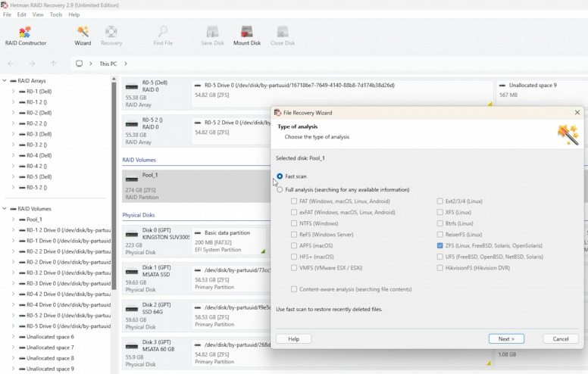Select the Full analysis radio button

pyautogui.click(x=280, y=189)
